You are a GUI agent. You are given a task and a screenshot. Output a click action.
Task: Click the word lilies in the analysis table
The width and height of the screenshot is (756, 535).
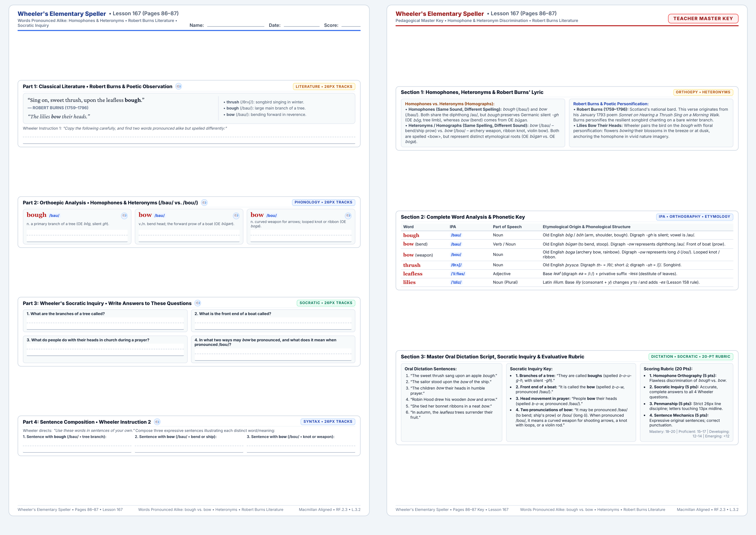coord(409,282)
